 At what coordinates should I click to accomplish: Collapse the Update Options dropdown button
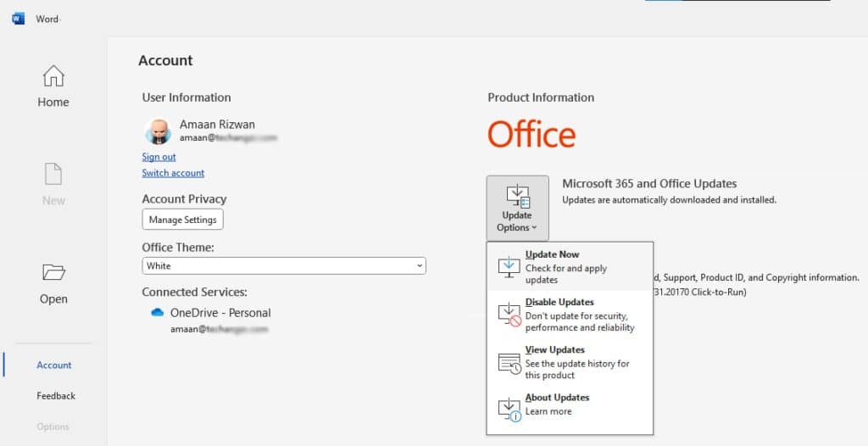pyautogui.click(x=517, y=209)
